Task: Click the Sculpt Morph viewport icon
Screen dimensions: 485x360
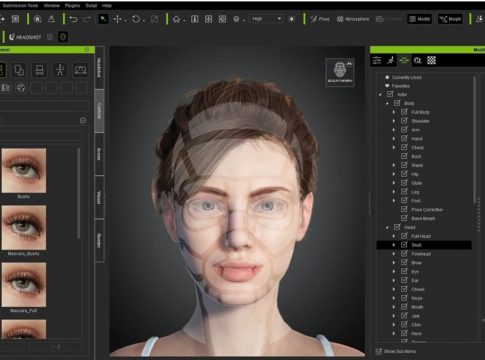Action: [340, 72]
